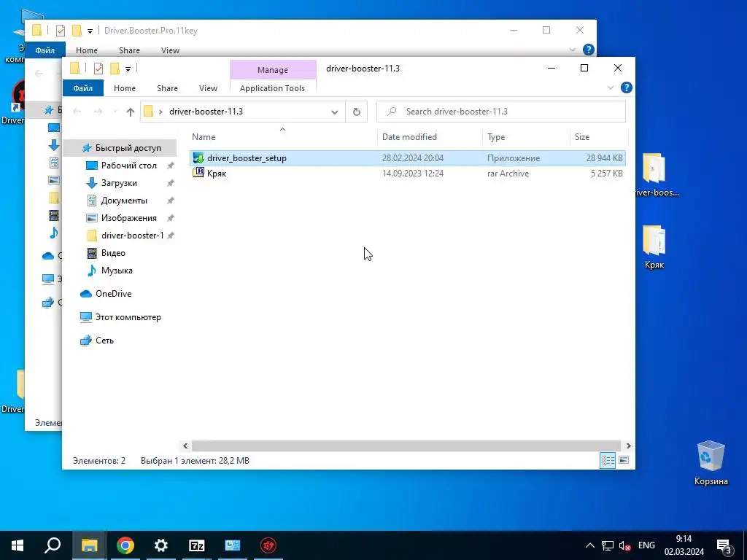
Task: Click the network tray icon
Action: tap(608, 545)
